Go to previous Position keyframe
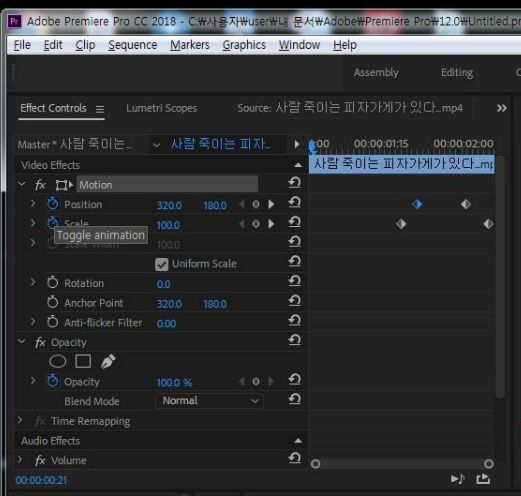 tap(242, 204)
